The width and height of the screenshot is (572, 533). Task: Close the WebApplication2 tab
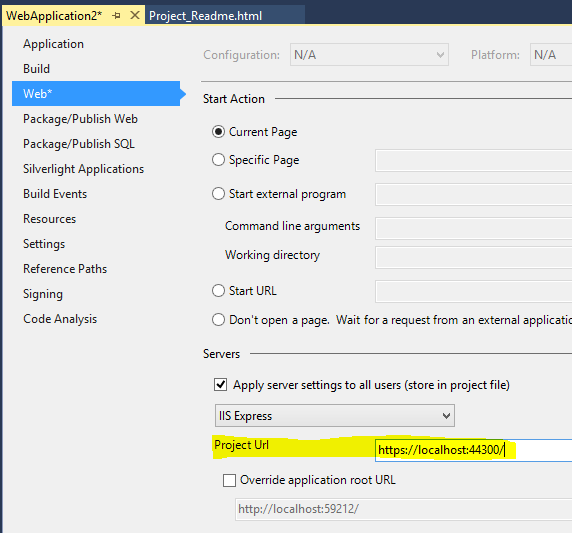(x=135, y=15)
